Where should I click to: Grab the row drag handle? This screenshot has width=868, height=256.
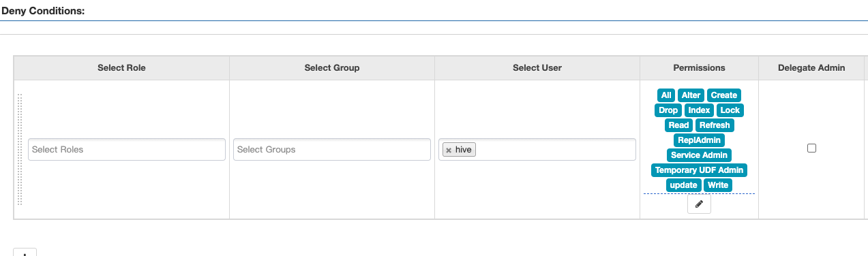tap(20, 150)
